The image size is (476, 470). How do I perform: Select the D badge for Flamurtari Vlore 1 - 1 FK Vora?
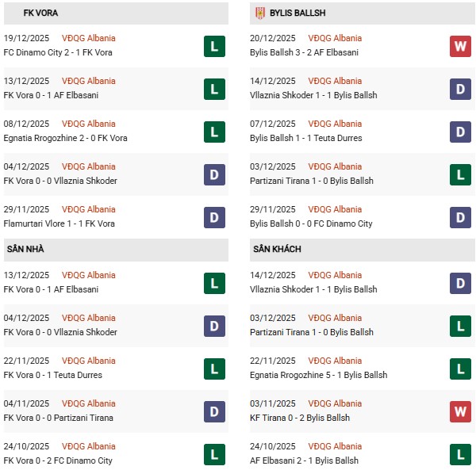[214, 217]
